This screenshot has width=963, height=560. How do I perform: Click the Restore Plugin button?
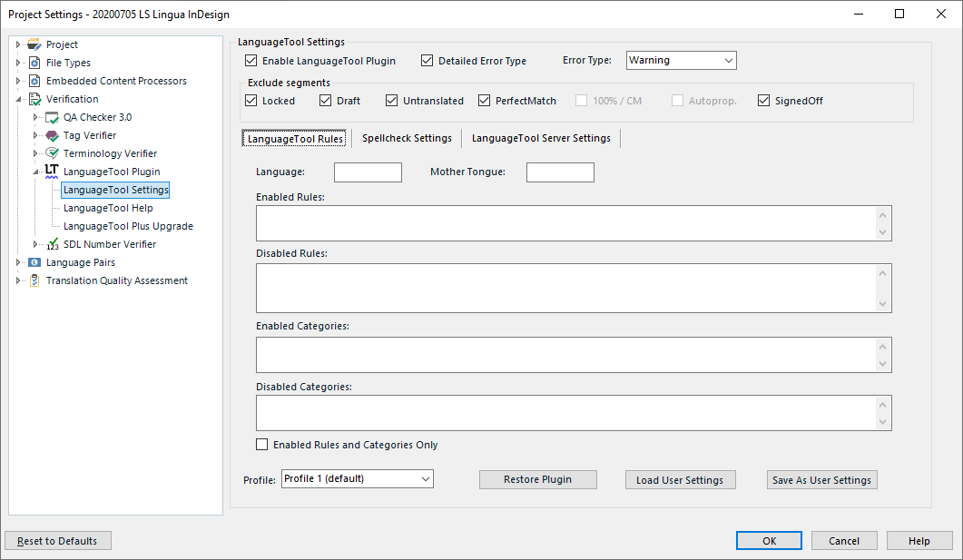(x=538, y=479)
